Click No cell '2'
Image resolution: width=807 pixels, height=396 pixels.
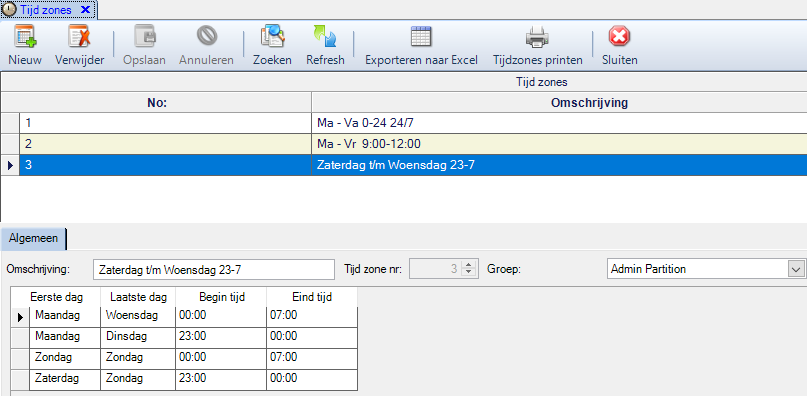tap(166, 144)
